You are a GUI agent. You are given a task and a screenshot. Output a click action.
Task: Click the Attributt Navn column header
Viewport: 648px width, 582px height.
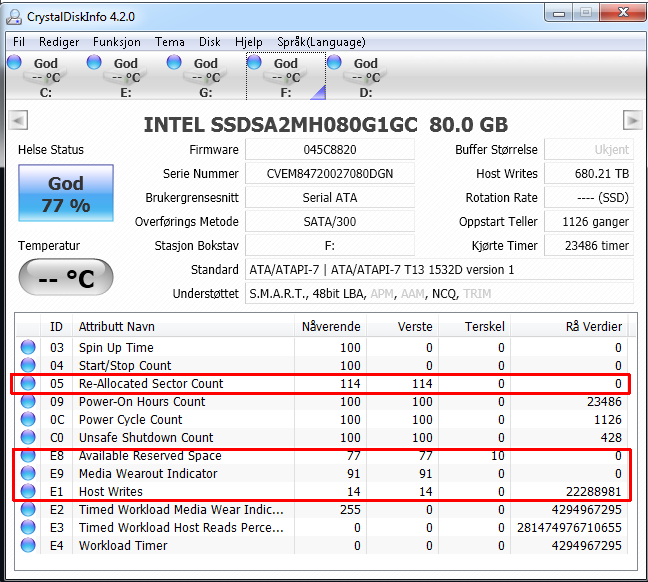183,326
